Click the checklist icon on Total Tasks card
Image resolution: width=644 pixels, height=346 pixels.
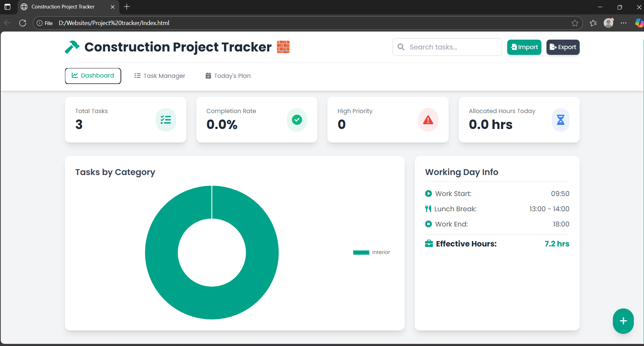pos(166,120)
